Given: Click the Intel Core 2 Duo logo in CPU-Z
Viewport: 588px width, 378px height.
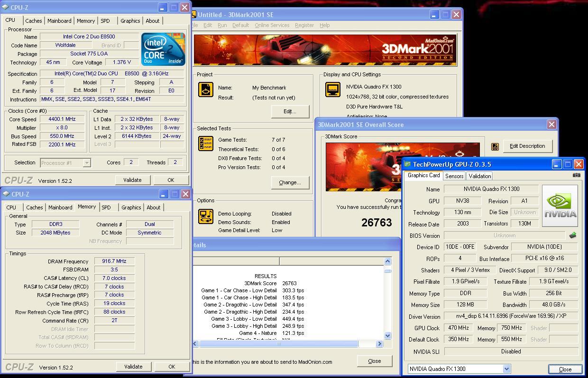Looking at the screenshot, I should tap(163, 49).
